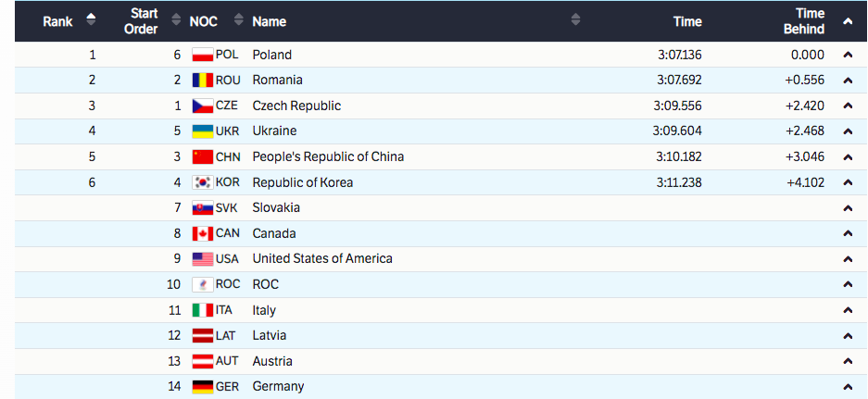Click the Time column header
The image size is (868, 399).
pyautogui.click(x=687, y=21)
